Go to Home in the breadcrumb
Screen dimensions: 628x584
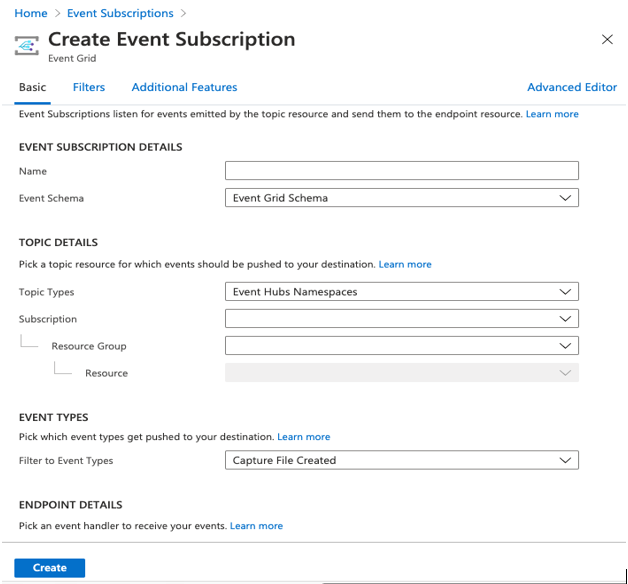click(x=31, y=13)
